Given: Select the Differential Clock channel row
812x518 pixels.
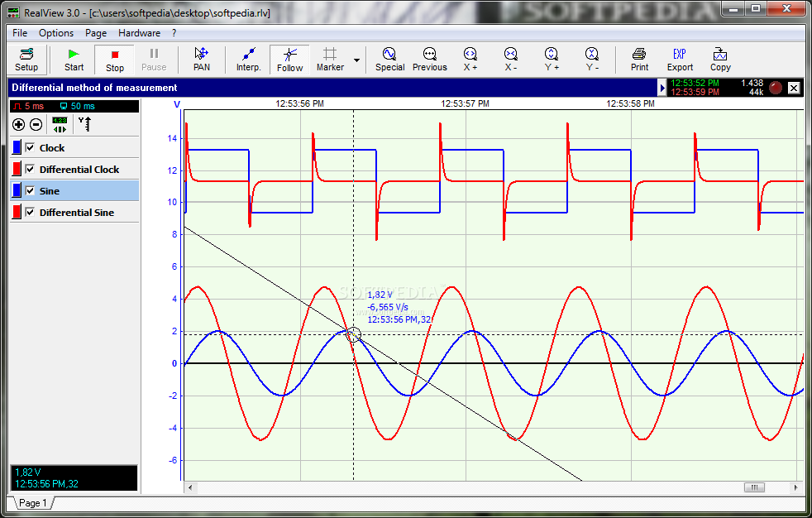Looking at the screenshot, I should 74,170.
